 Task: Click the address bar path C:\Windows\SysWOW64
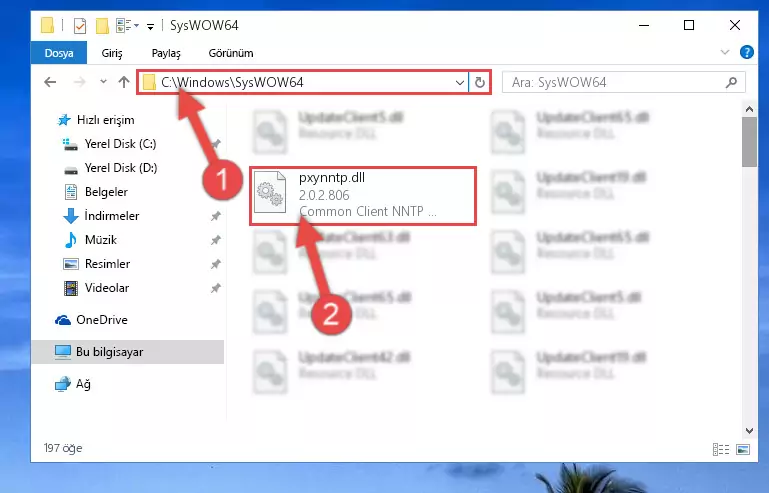(232, 82)
